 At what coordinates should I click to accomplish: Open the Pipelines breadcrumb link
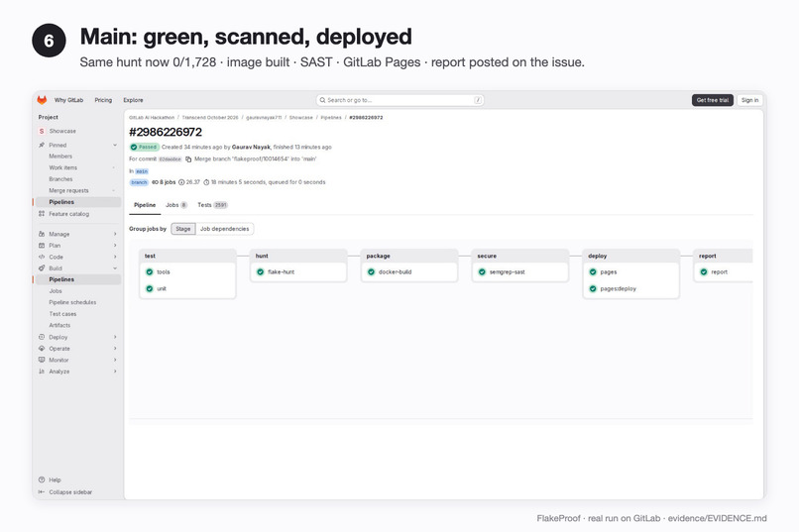pyautogui.click(x=331, y=118)
